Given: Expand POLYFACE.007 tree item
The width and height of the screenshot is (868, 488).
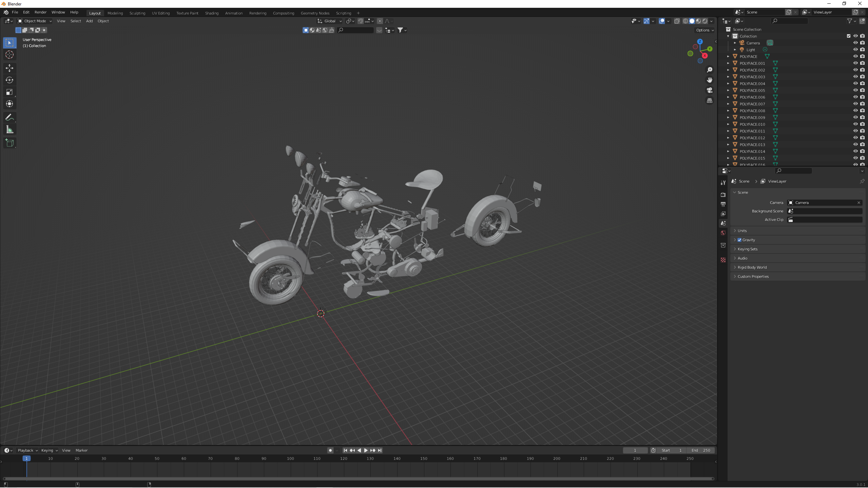Looking at the screenshot, I should click(x=728, y=104).
